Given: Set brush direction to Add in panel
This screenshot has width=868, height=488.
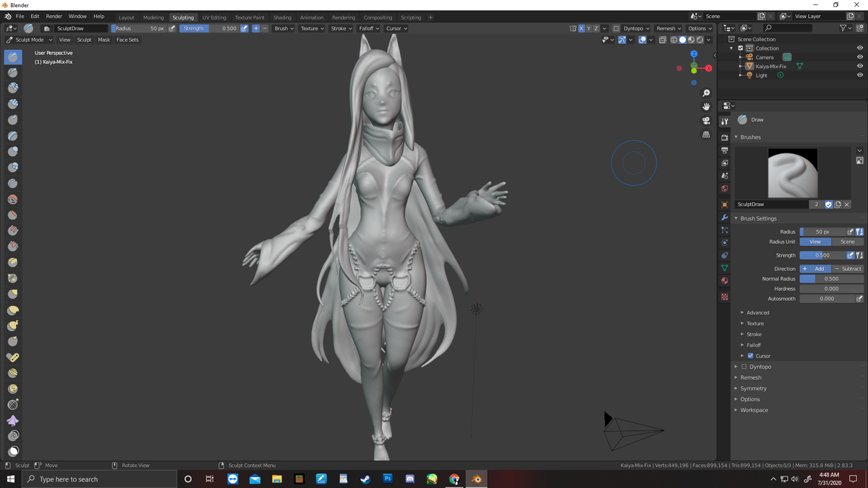Looking at the screenshot, I should click(815, 268).
